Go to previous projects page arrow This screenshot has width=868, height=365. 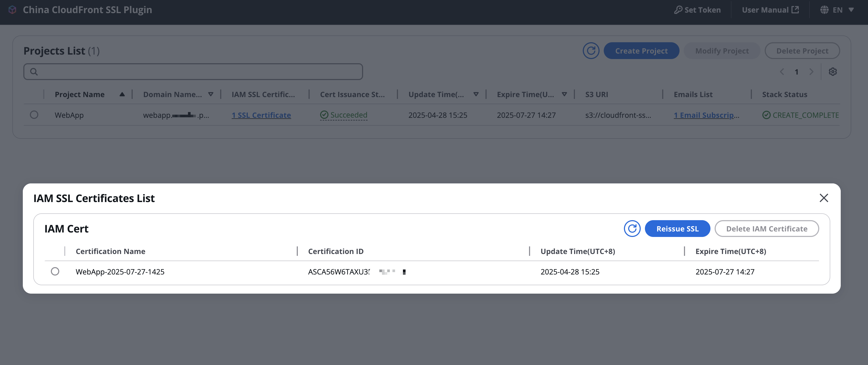(x=782, y=72)
